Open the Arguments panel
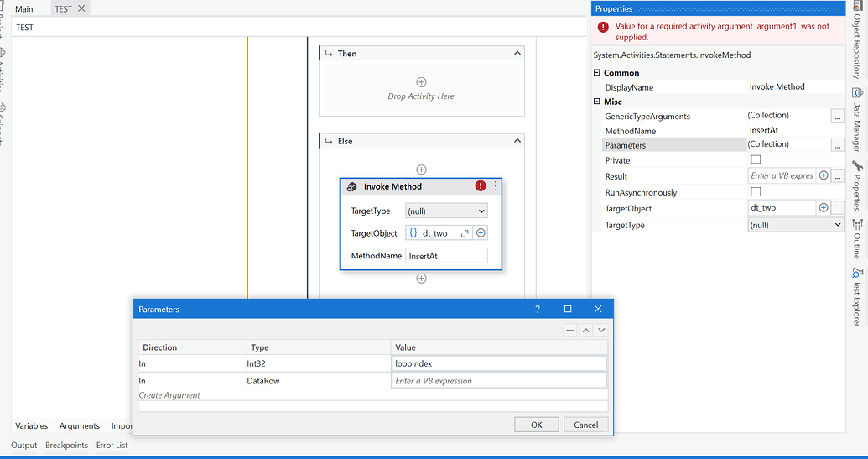This screenshot has height=459, width=868. [79, 425]
